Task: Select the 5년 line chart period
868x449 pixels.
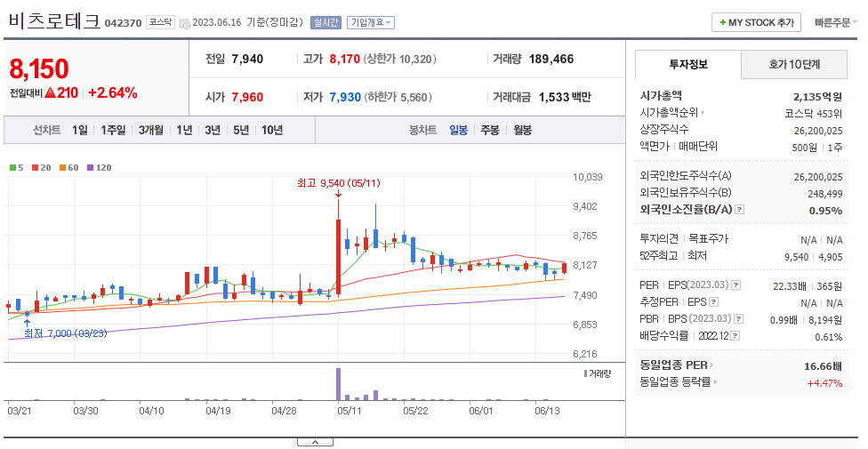Action: (241, 130)
